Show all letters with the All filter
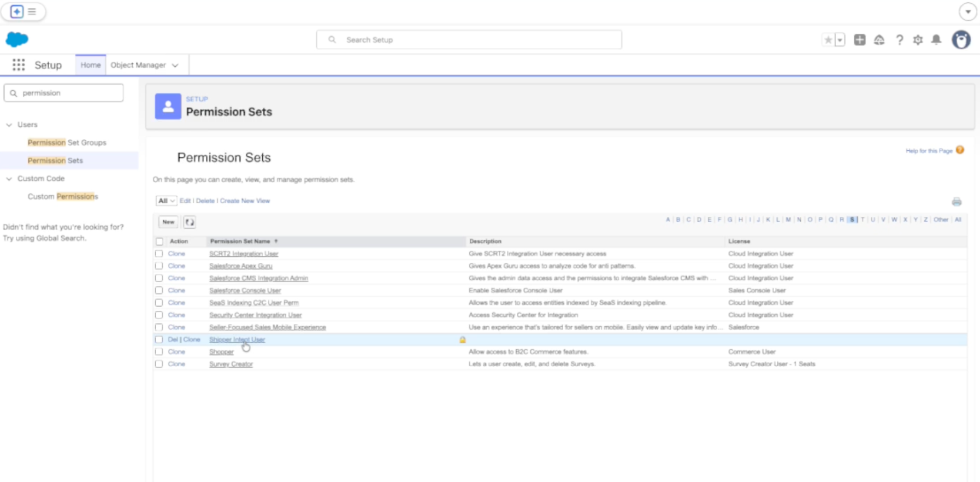This screenshot has height=482, width=980. (958, 220)
